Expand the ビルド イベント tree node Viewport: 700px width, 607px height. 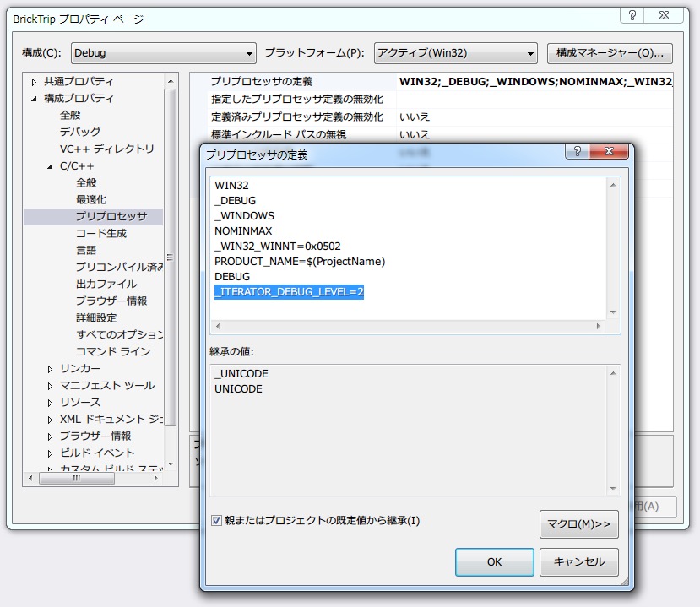pos(50,454)
